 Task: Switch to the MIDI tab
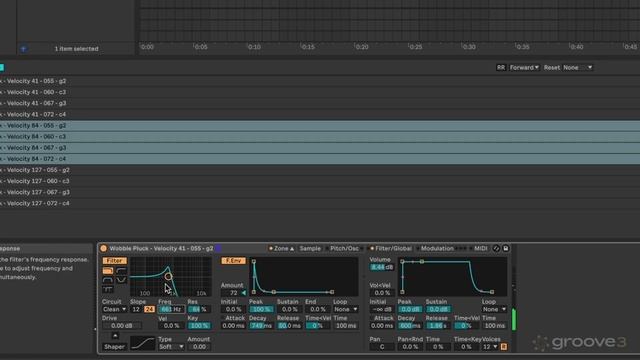point(480,248)
